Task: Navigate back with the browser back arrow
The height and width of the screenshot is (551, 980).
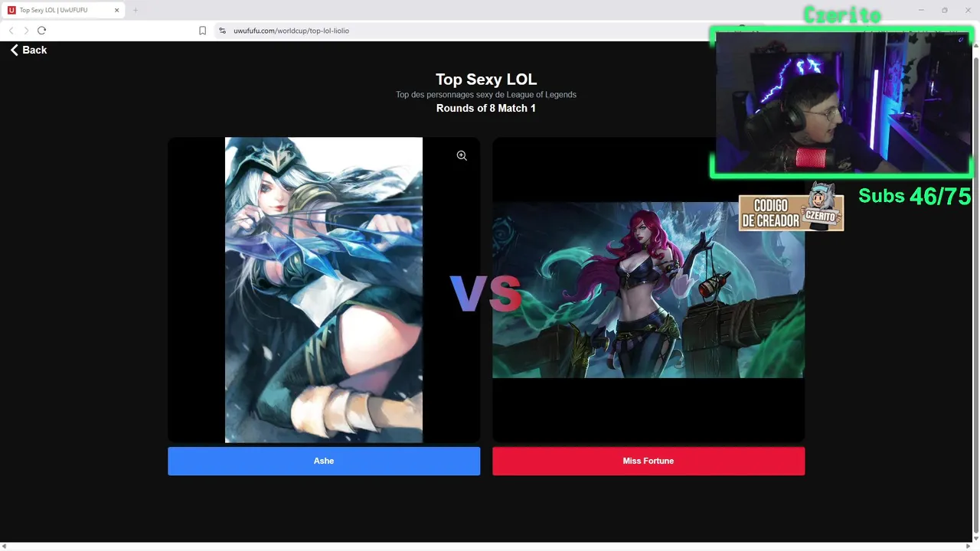Action: pyautogui.click(x=11, y=31)
